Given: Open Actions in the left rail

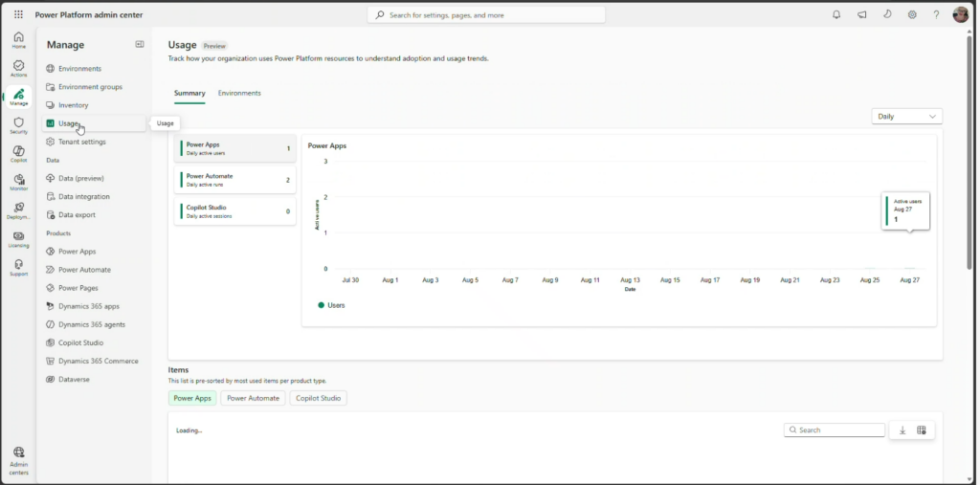Looking at the screenshot, I should coord(19,69).
